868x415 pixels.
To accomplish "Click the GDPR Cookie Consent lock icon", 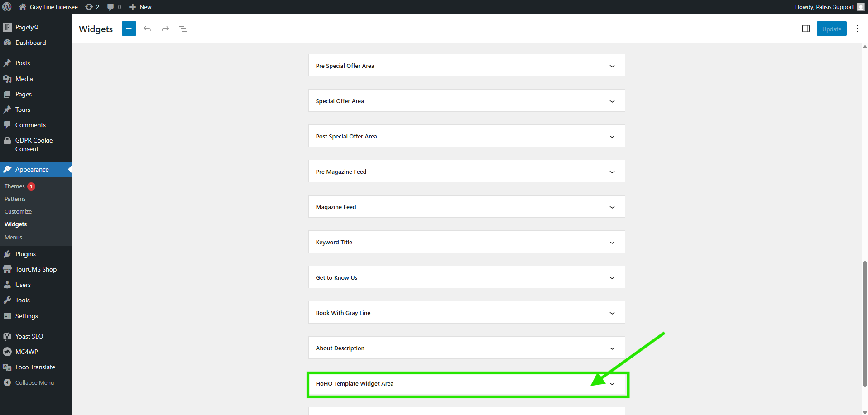I will coord(7,140).
